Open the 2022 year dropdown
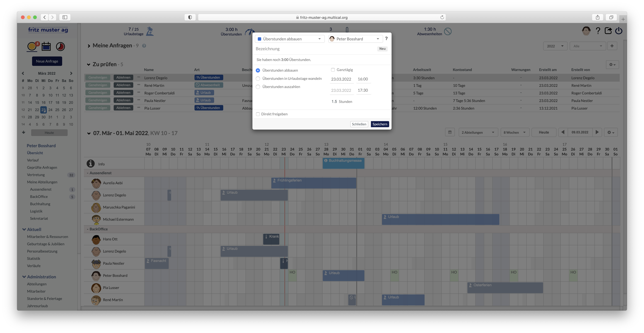644x333 pixels. [x=555, y=46]
